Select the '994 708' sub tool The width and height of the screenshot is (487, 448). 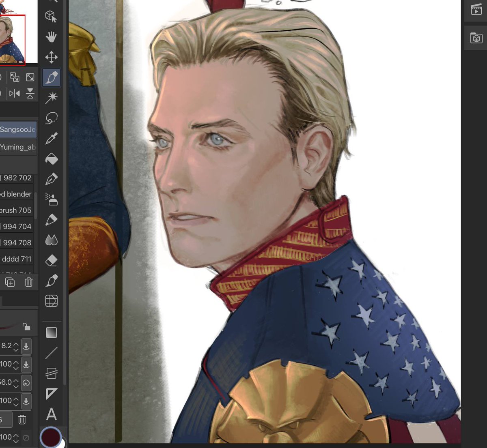16,243
